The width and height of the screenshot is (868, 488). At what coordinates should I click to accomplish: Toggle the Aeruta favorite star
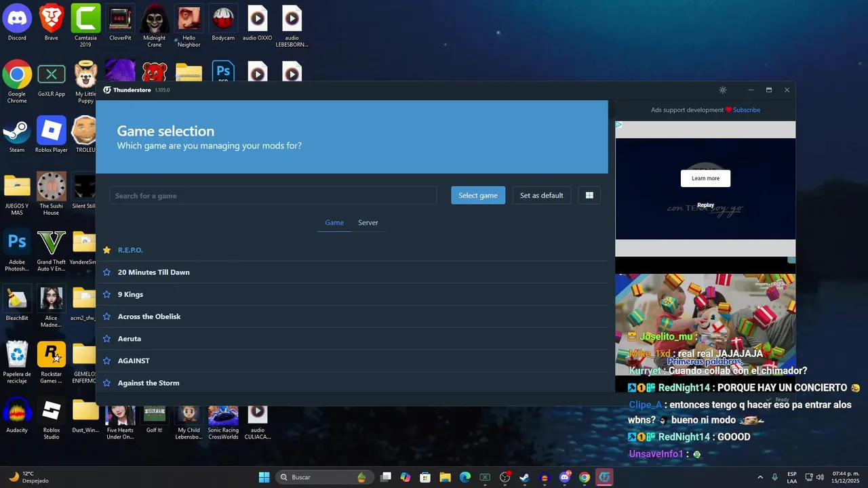pos(106,339)
